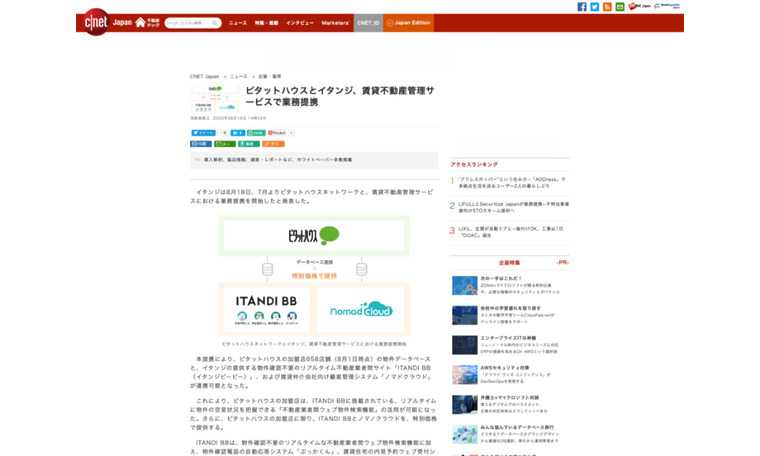Click the mail newsletter icon in top bar
Screen dimensions: 760x456
[x=620, y=6]
